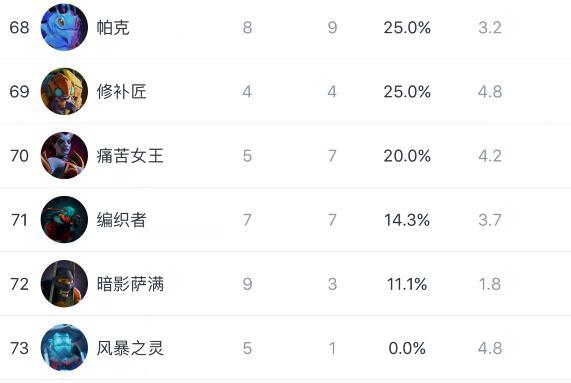This screenshot has width=571, height=383.
Task: Click rank 73 row number
Action: tap(19, 348)
